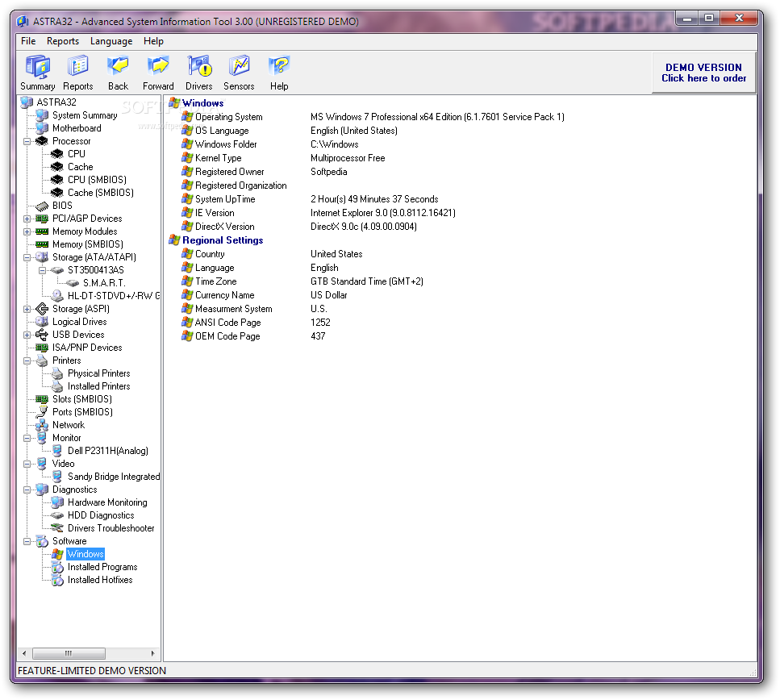Select the HL-DT-ST DVD drive icon
This screenshot has width=780, height=700.
coord(57,296)
